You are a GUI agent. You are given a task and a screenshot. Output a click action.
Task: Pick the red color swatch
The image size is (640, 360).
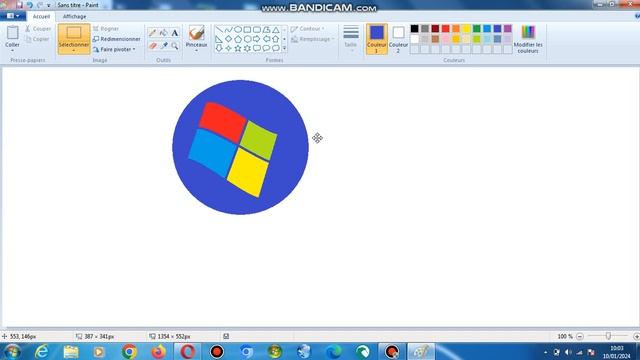tap(445, 29)
